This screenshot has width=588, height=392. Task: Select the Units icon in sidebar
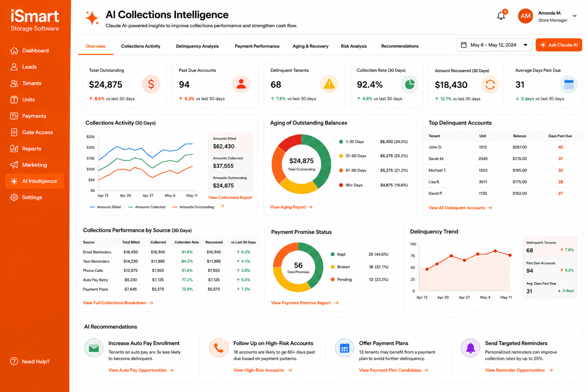coord(14,100)
